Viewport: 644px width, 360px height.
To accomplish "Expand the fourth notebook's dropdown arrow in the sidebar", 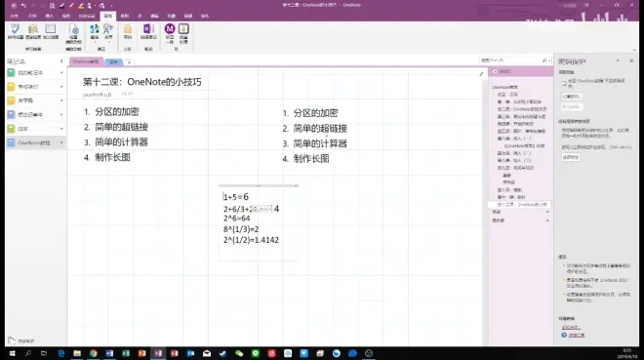I will coord(61,115).
